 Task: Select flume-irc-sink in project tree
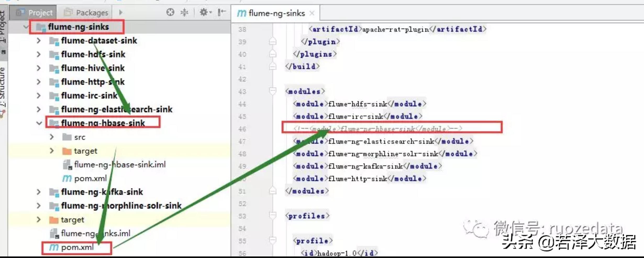89,95
